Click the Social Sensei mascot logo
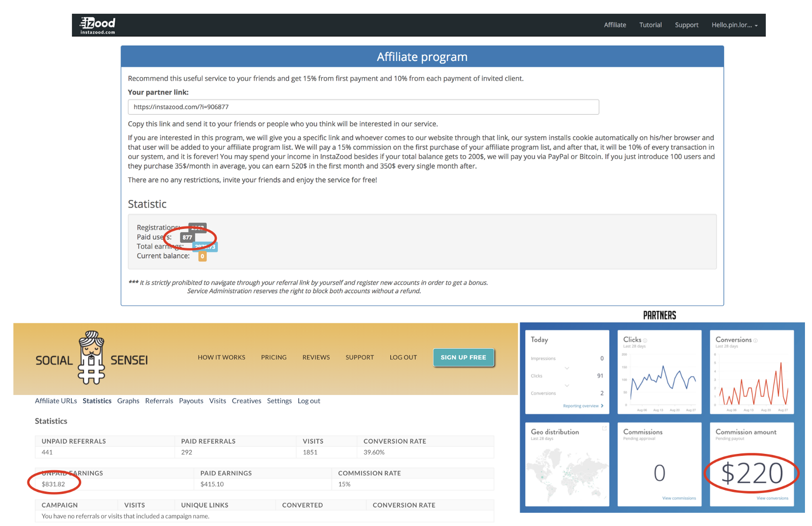 click(x=91, y=358)
